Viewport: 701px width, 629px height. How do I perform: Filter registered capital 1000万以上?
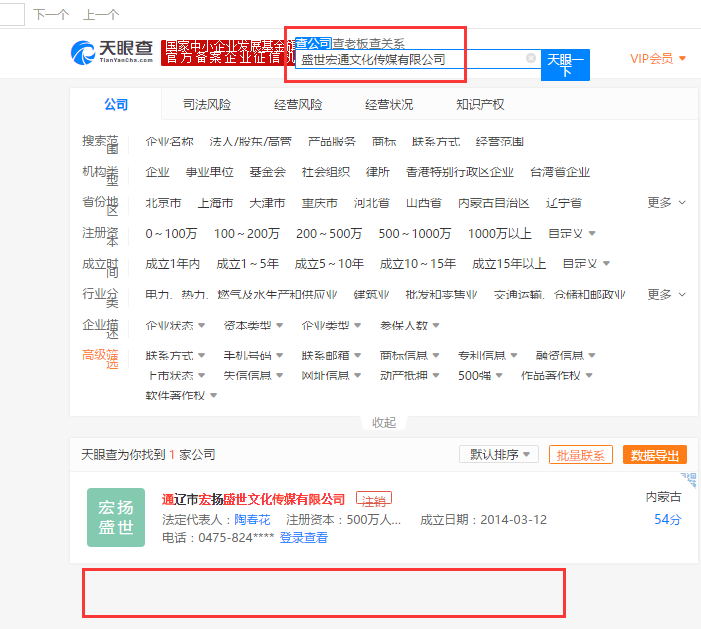(x=500, y=233)
